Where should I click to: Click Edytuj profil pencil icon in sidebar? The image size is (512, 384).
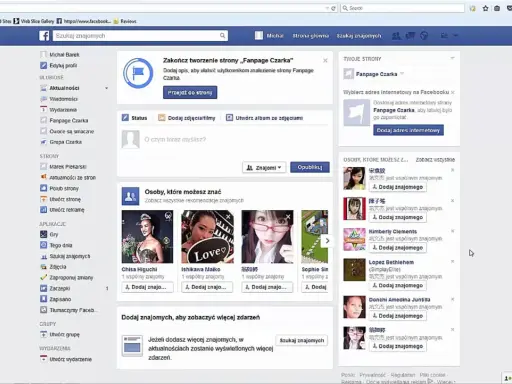point(43,65)
